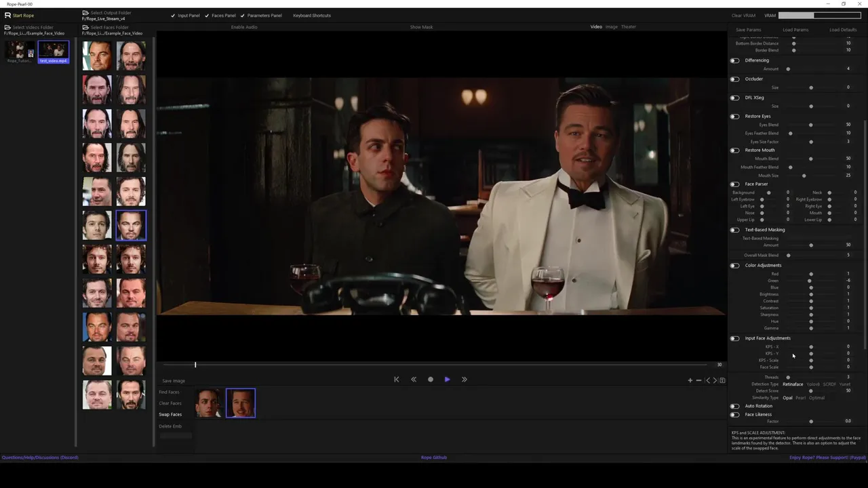
Task: Choose Pearl similarity type
Action: coord(801,398)
